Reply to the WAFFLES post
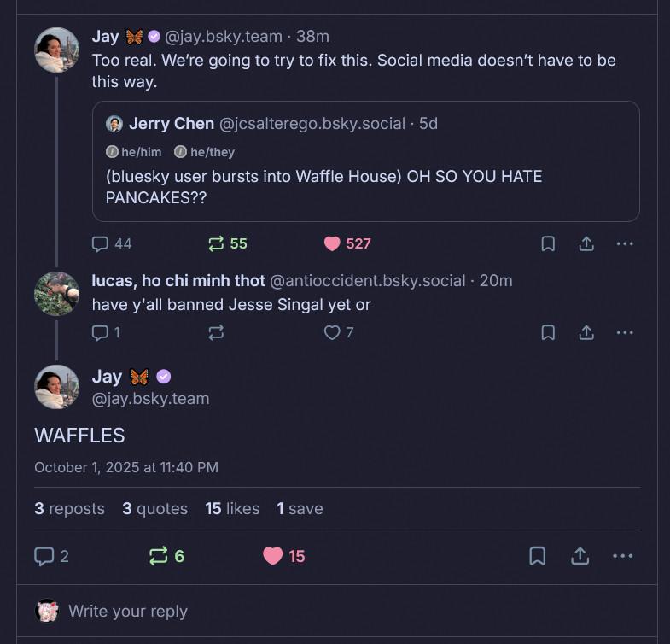The height and width of the screenshot is (644, 670). coord(44,556)
